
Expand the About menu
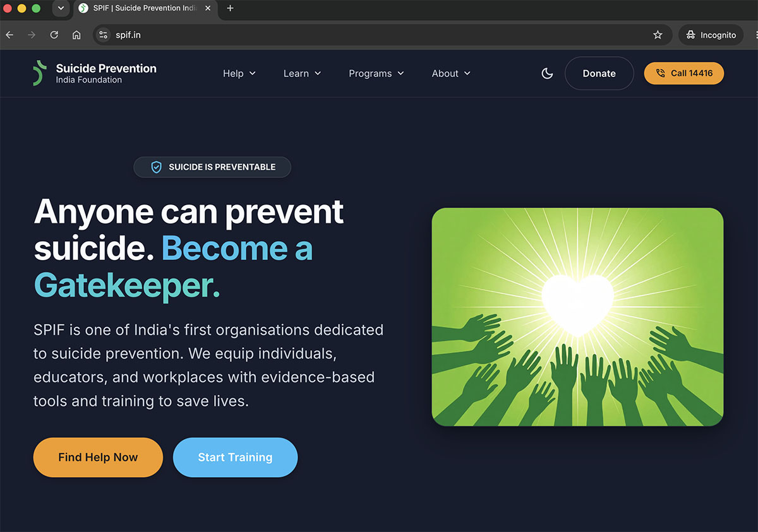451,73
